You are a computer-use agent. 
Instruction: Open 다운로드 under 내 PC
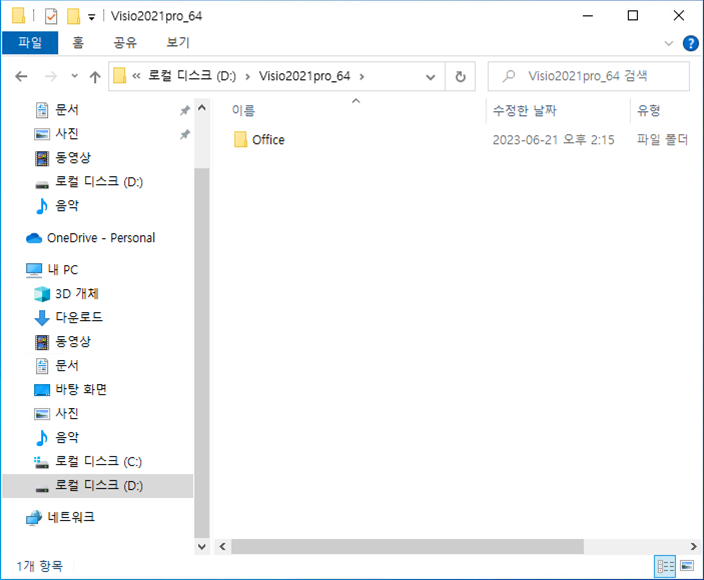(69, 318)
